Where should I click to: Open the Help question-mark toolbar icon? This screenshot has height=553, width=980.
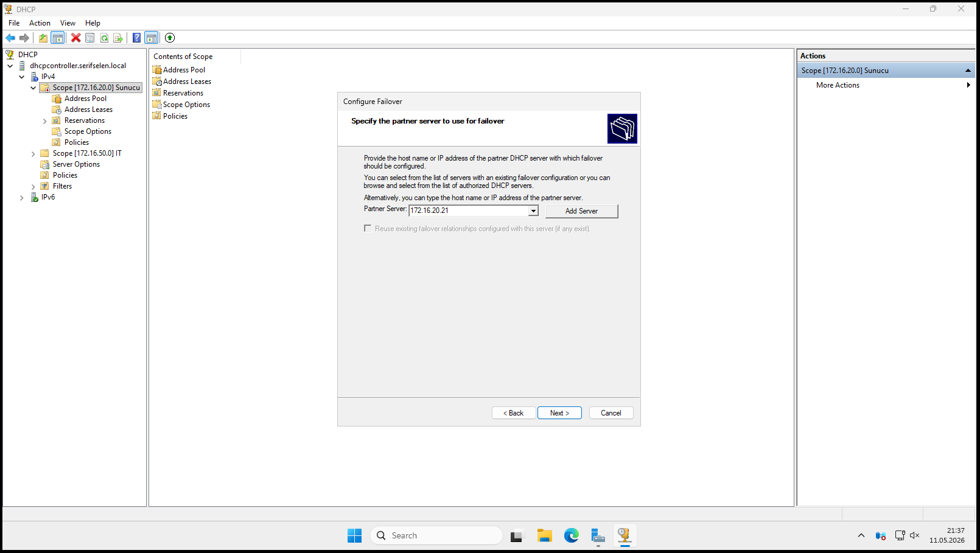click(x=137, y=38)
